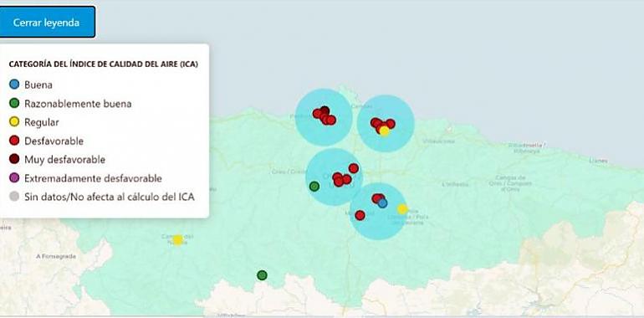The image size is (644, 318).
Task: Select the yellow Regular legend circle
Action: (14, 122)
